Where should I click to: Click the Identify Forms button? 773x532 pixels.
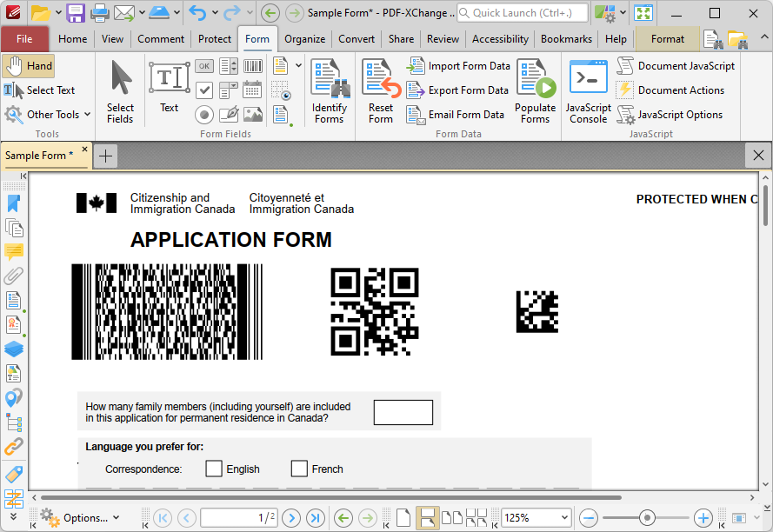330,91
